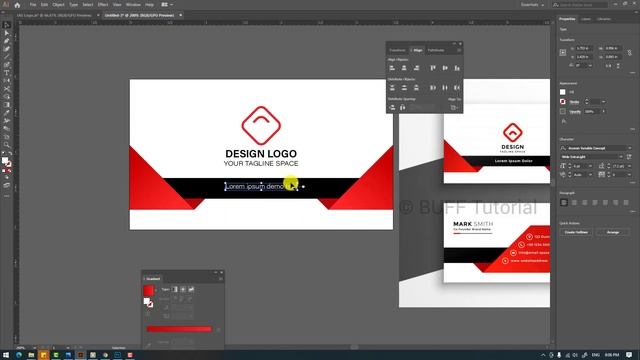Click the Create Outlines button

pyautogui.click(x=576, y=232)
